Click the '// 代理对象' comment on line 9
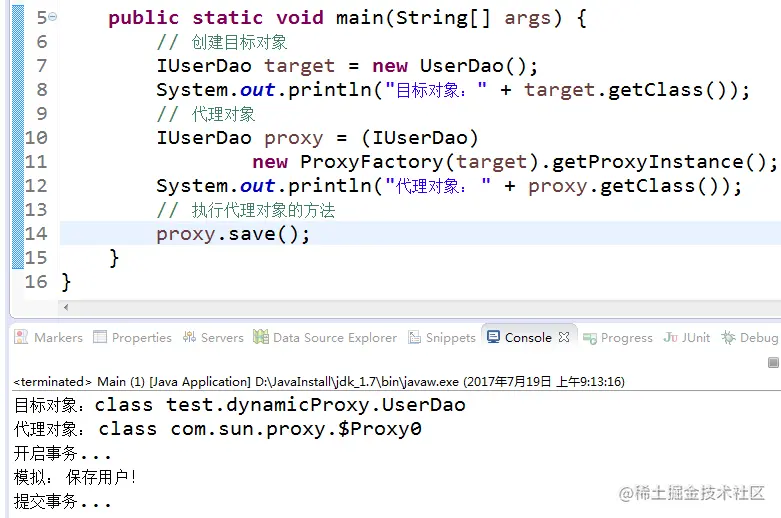Image resolution: width=781 pixels, height=518 pixels. [206, 114]
